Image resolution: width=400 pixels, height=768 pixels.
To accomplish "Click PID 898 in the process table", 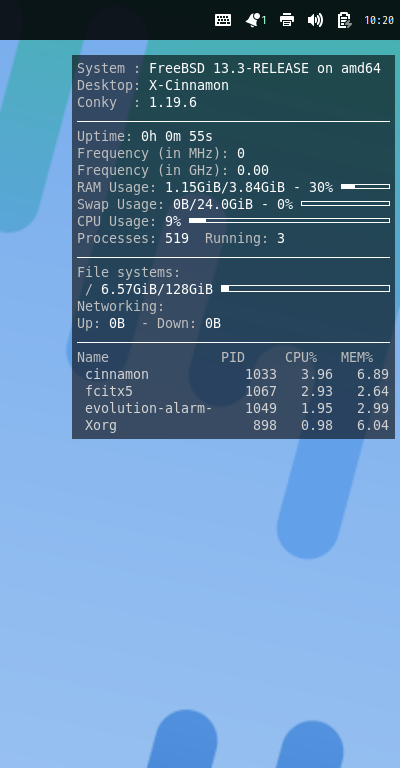I will point(265,425).
